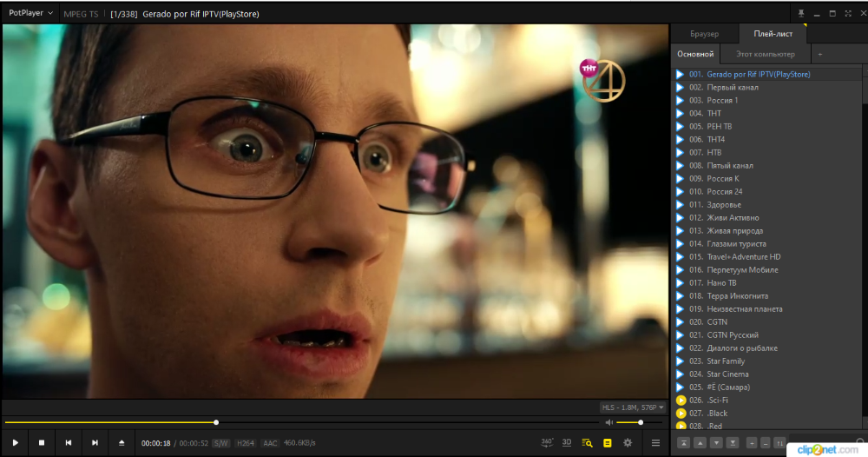
Task: Select 005. РЕН ТВ channel
Action: coord(766,126)
